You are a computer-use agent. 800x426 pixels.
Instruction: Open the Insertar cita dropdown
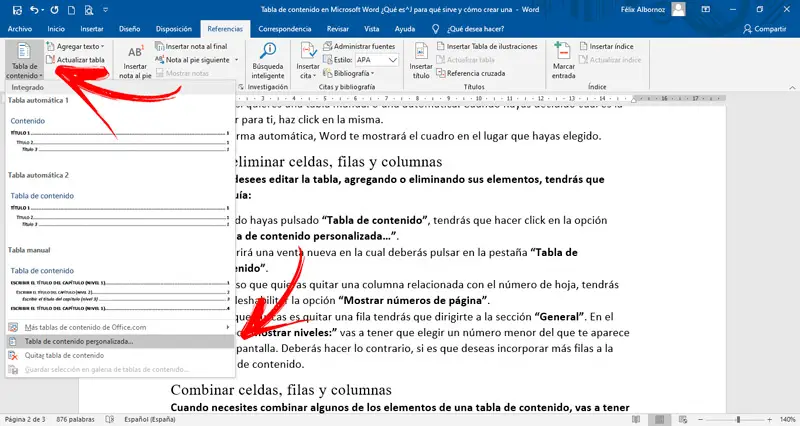click(x=308, y=61)
